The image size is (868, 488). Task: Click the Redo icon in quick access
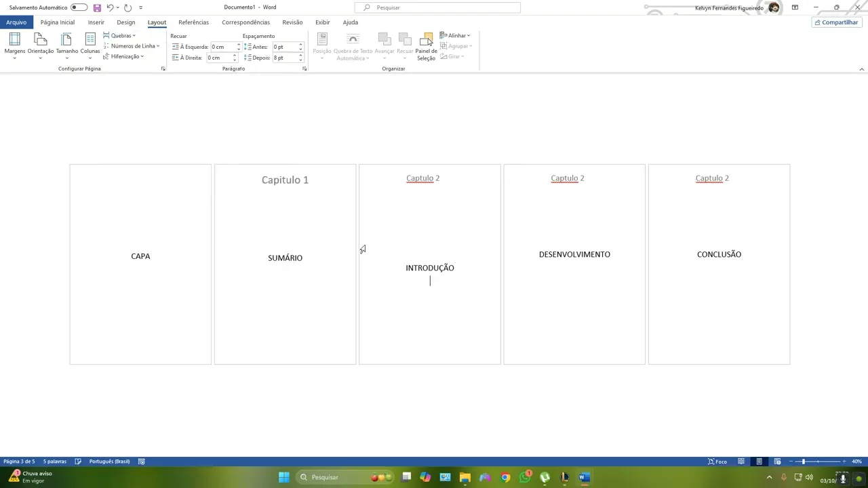(127, 7)
